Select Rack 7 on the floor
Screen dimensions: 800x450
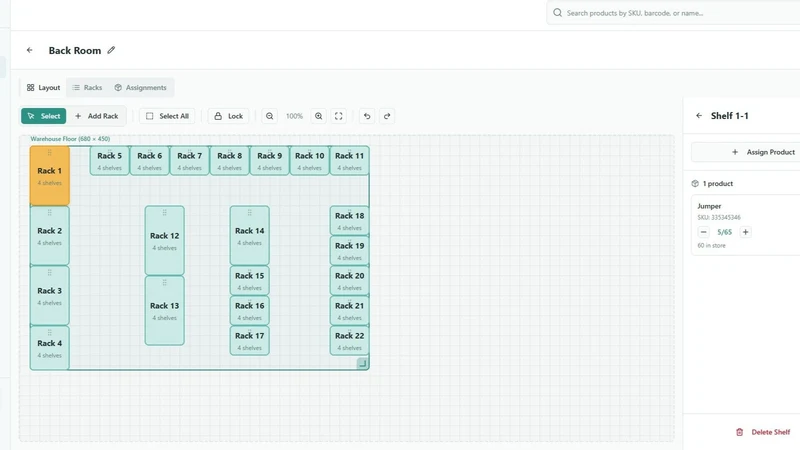pyautogui.click(x=190, y=161)
